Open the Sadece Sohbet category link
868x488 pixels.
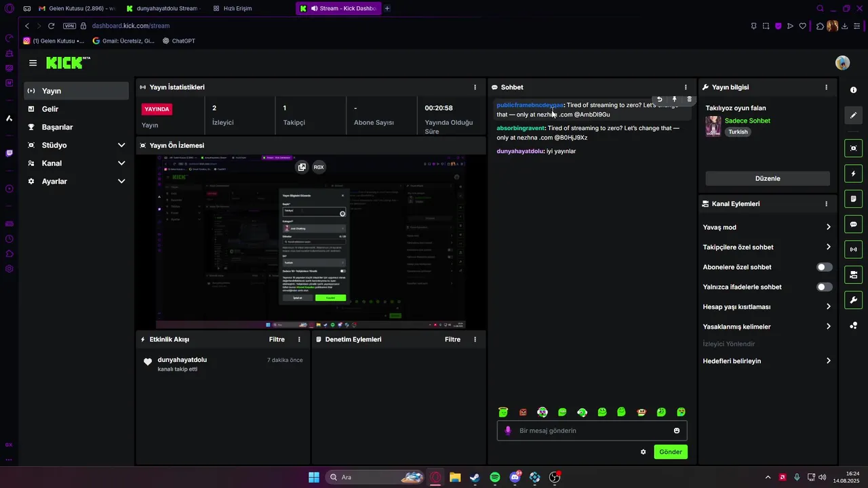(x=747, y=121)
